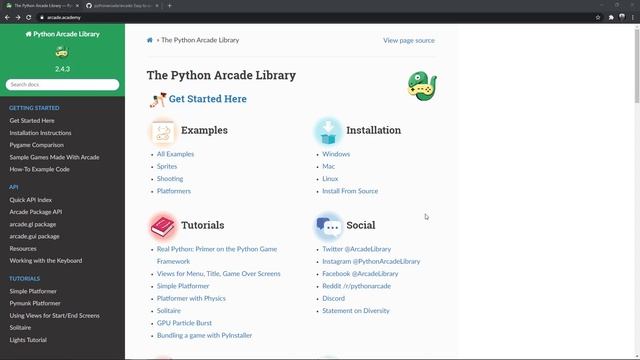Viewport: 640px width, 360px height.
Task: Open GPU Particle Burst link
Action: pos(184,323)
